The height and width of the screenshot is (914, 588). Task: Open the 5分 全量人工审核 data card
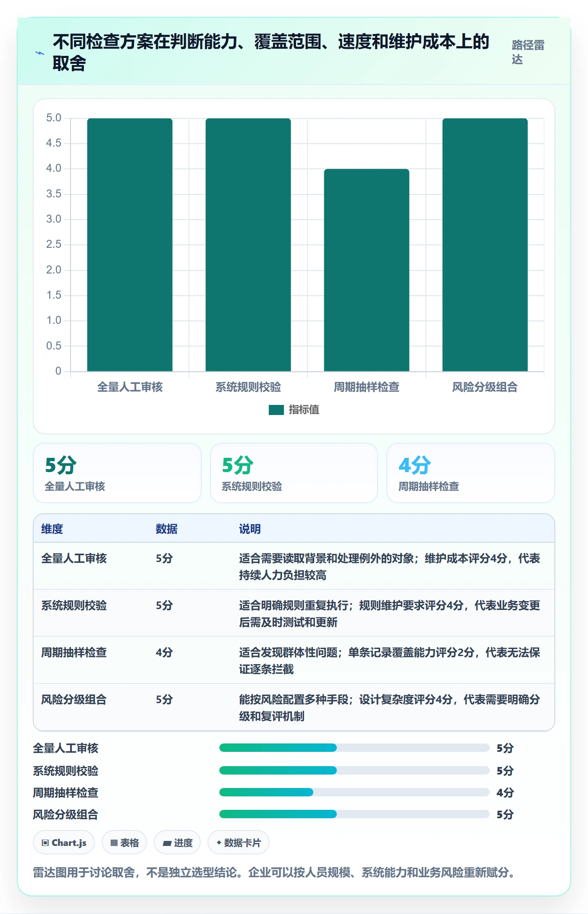[x=117, y=473]
